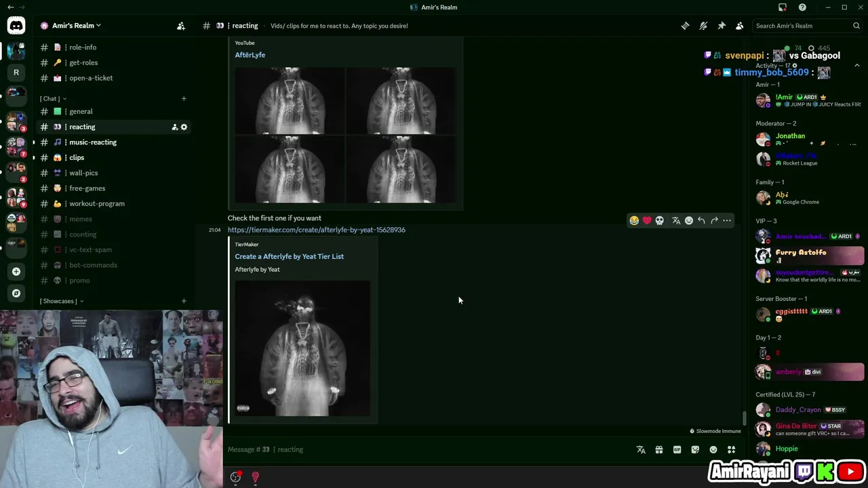Open Discord direct messages home icon
The image size is (868, 488).
tap(16, 26)
